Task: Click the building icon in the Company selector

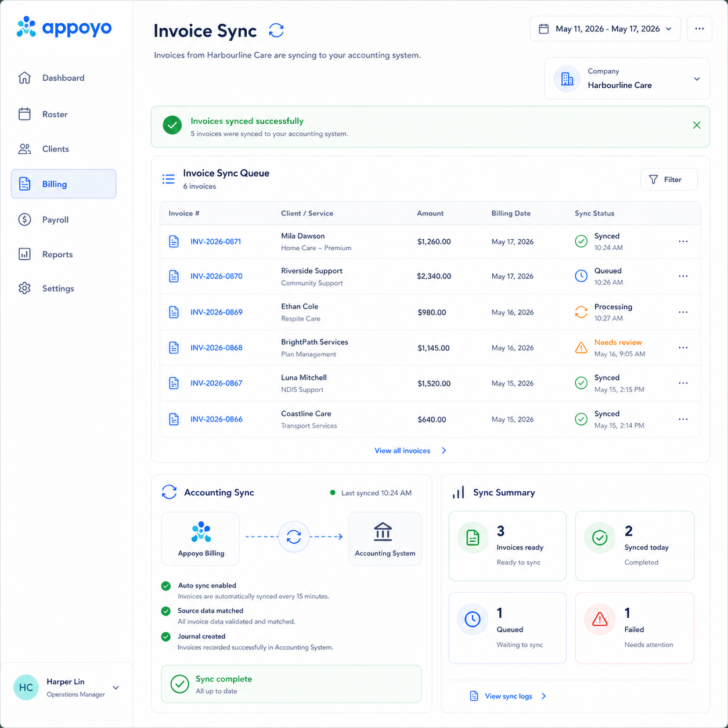Action: pyautogui.click(x=567, y=79)
